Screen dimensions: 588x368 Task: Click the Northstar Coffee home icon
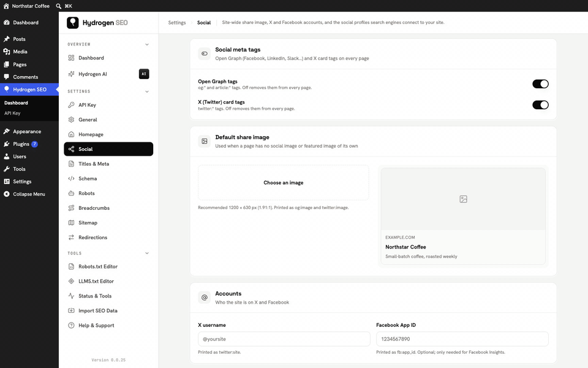pos(6,6)
